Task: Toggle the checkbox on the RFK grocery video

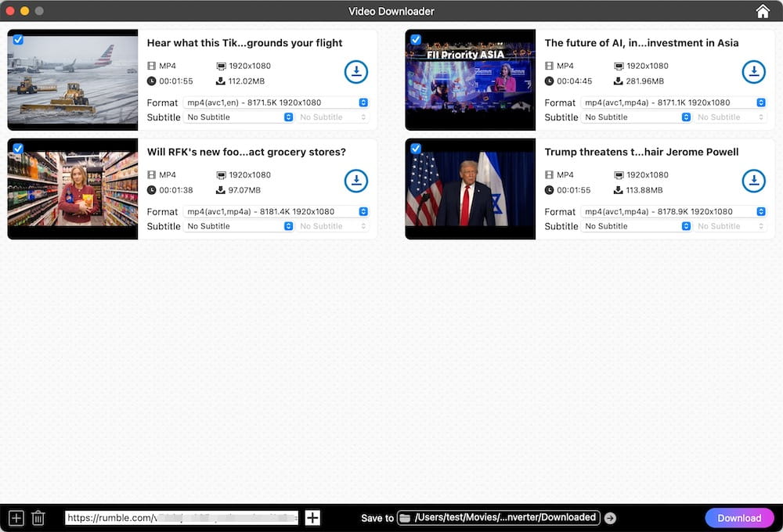Action: (18, 148)
